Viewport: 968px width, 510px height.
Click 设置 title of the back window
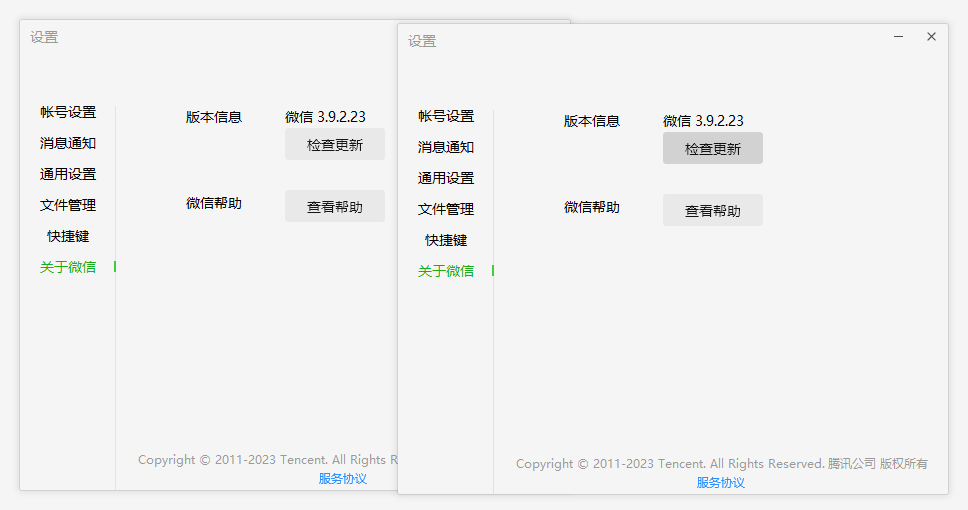44,37
